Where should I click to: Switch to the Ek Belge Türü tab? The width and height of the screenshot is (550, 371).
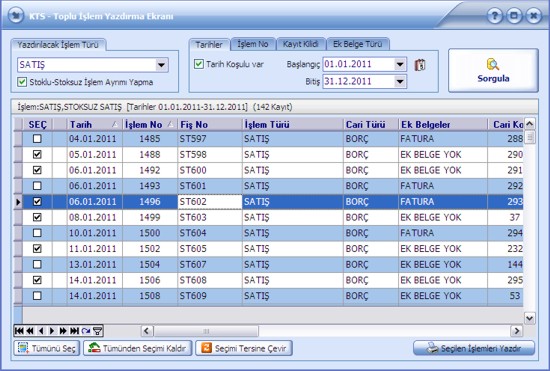pos(358,45)
